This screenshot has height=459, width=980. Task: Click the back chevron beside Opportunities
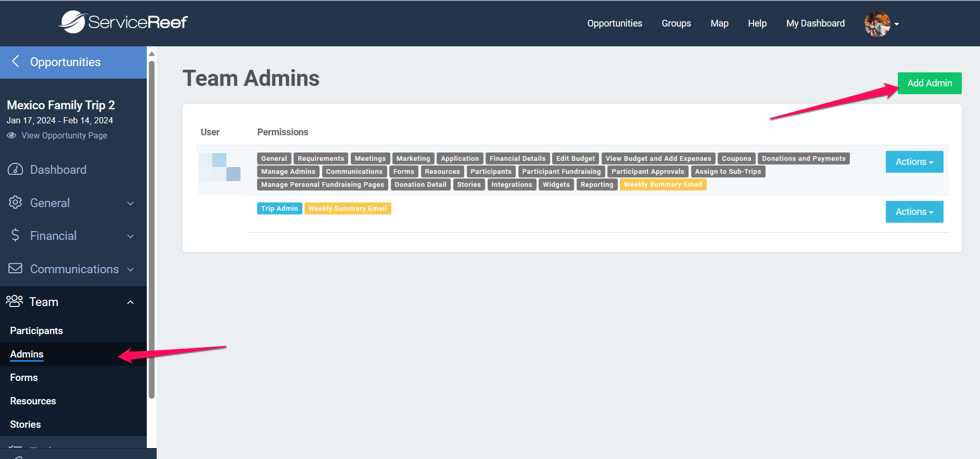click(x=16, y=61)
